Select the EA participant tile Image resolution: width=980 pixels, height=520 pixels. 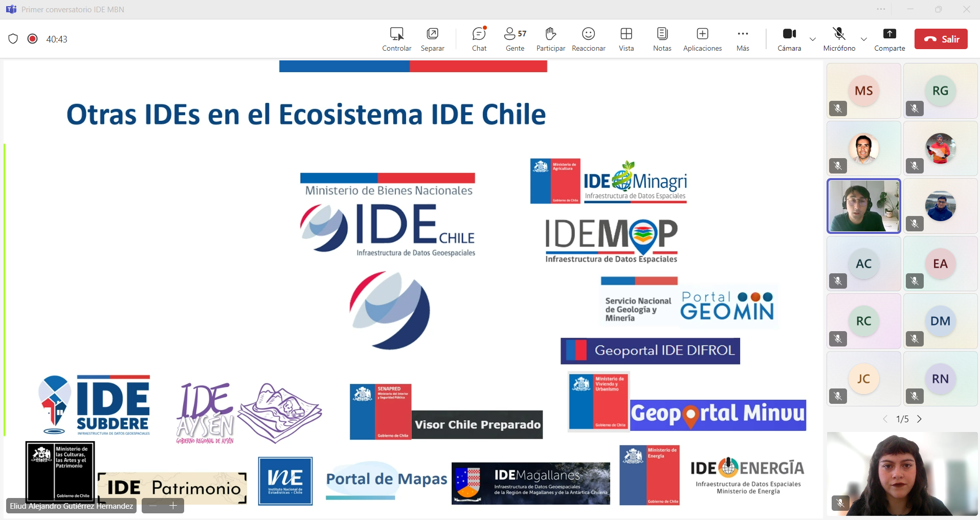941,264
